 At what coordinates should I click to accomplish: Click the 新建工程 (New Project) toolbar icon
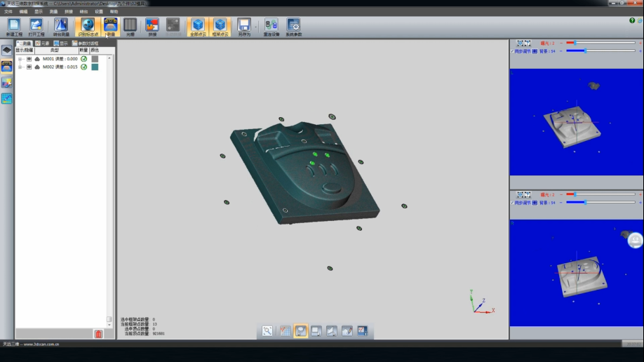[13, 26]
